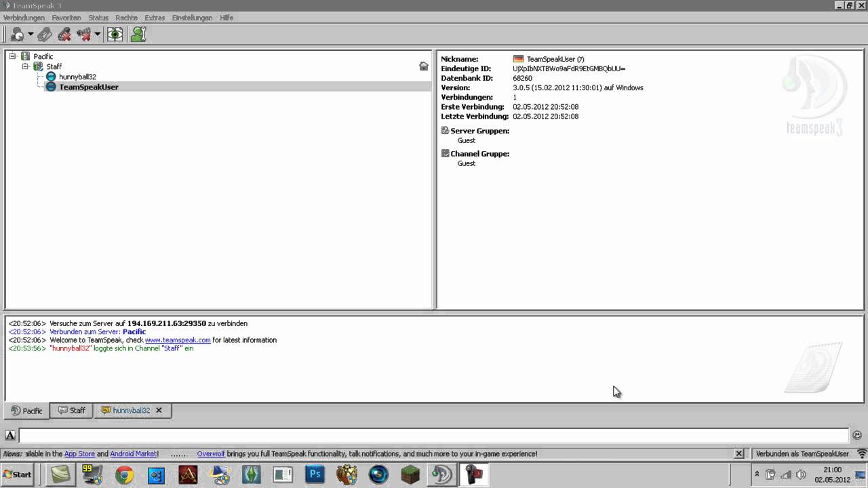Click the Connect to server toolbar icon

point(17,34)
